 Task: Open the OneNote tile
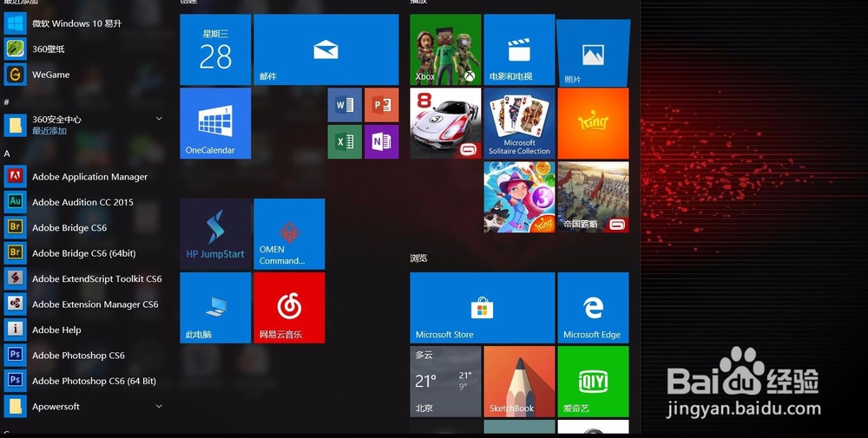[x=381, y=141]
